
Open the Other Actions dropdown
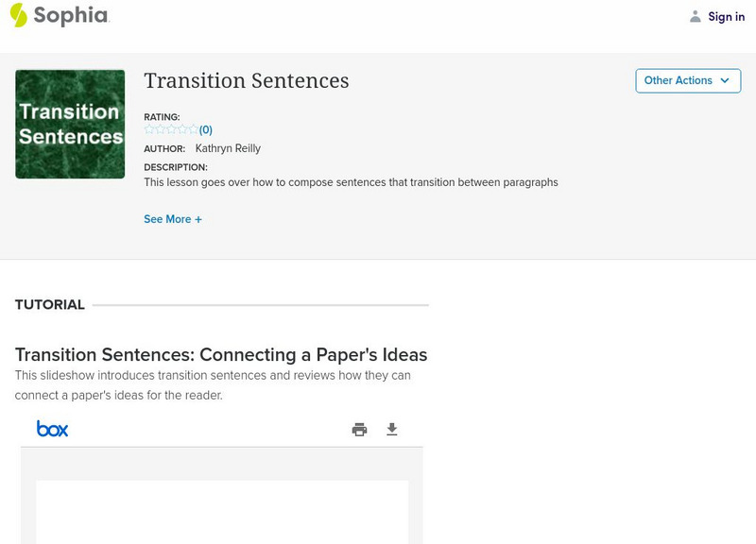tap(687, 80)
